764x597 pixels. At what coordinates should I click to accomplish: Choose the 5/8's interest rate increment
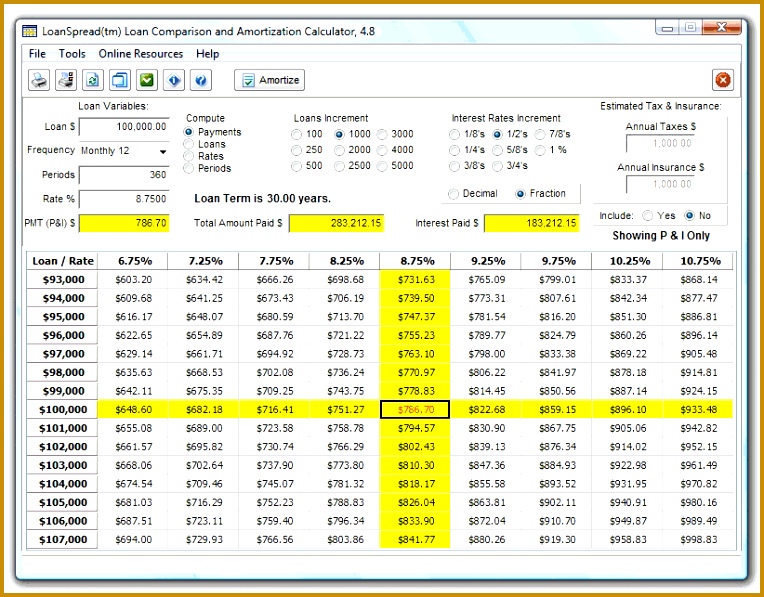coord(497,150)
